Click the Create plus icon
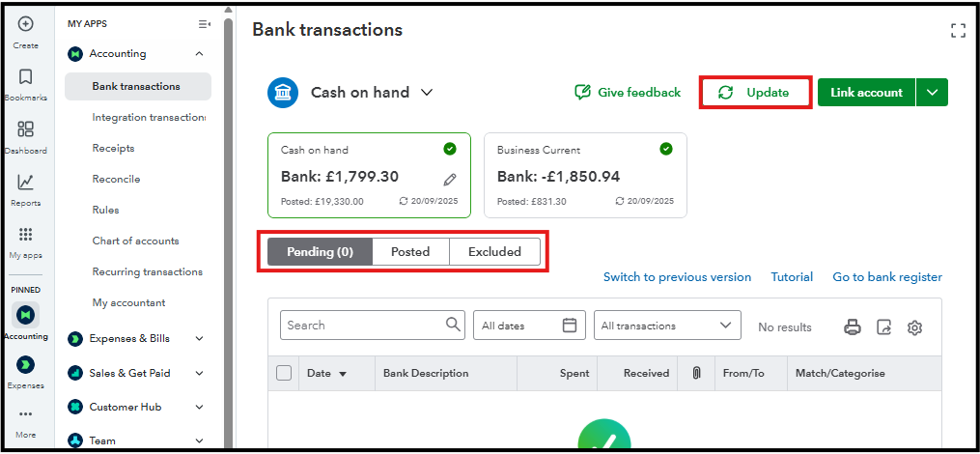The image size is (980, 454). point(26,25)
